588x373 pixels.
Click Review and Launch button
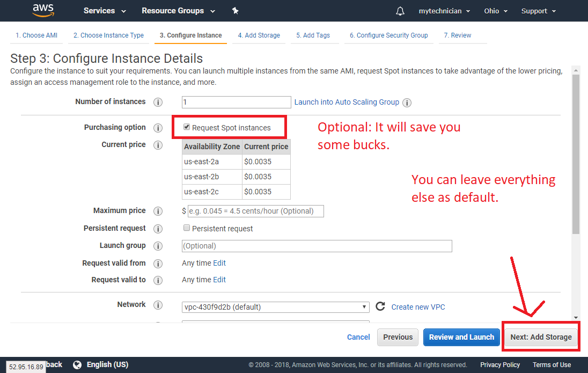(461, 337)
